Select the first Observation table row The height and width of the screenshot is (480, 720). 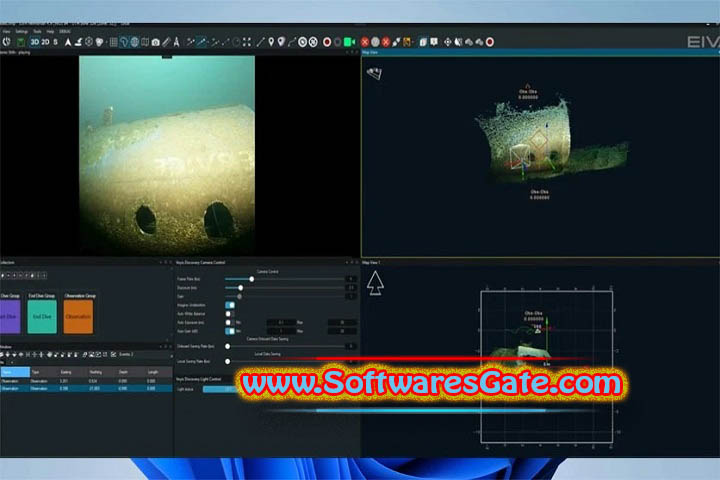click(86, 381)
